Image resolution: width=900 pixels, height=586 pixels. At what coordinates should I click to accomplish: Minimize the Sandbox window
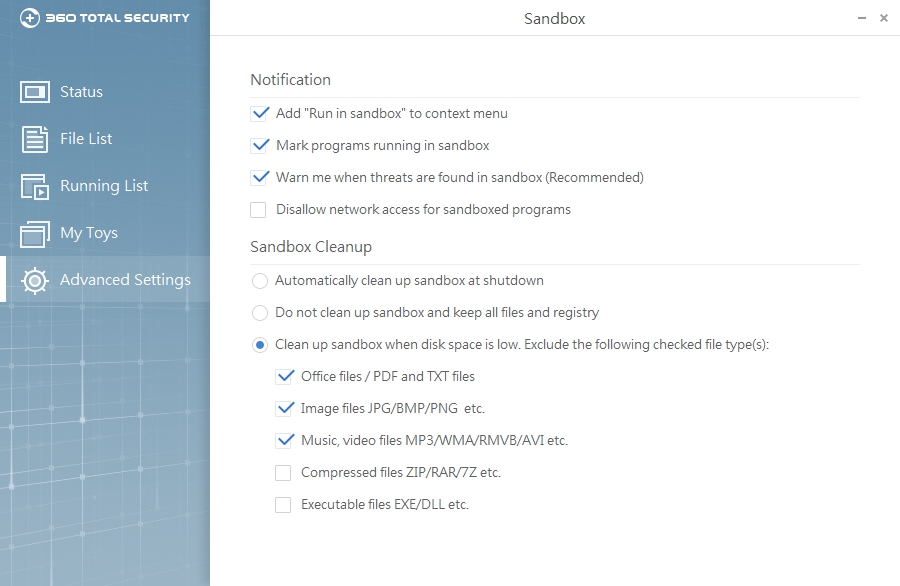point(862,18)
